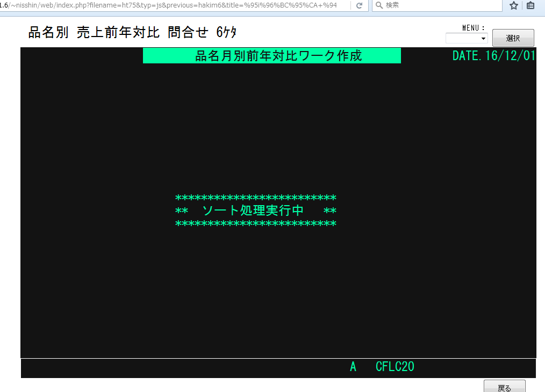Image resolution: width=545 pixels, height=392 pixels.
Task: Click the word DATE. in terminal header
Action: (467, 56)
